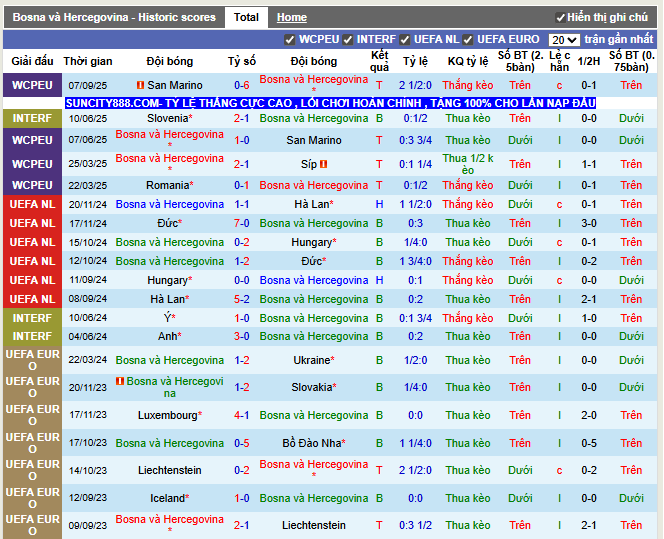Open Slovenia team link

point(167,118)
